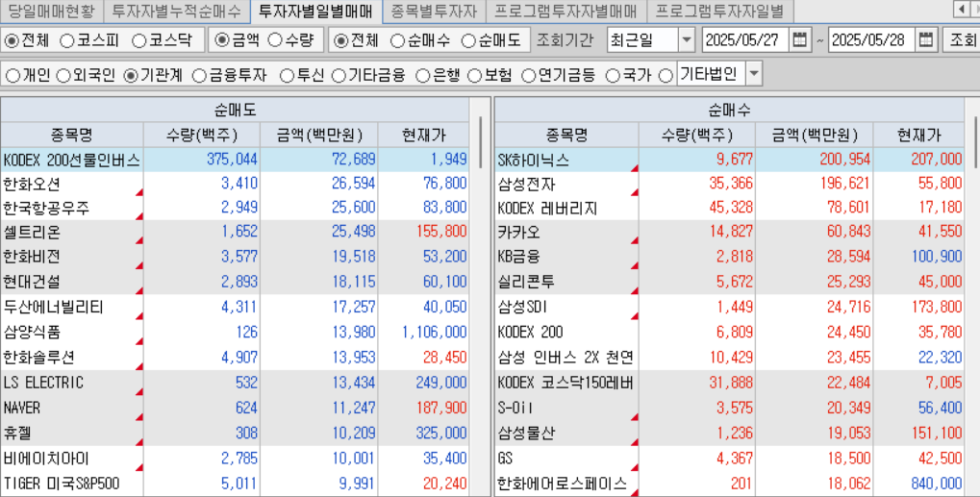Image resolution: width=980 pixels, height=497 pixels.
Task: Open the start date calendar picker
Action: 799,40
